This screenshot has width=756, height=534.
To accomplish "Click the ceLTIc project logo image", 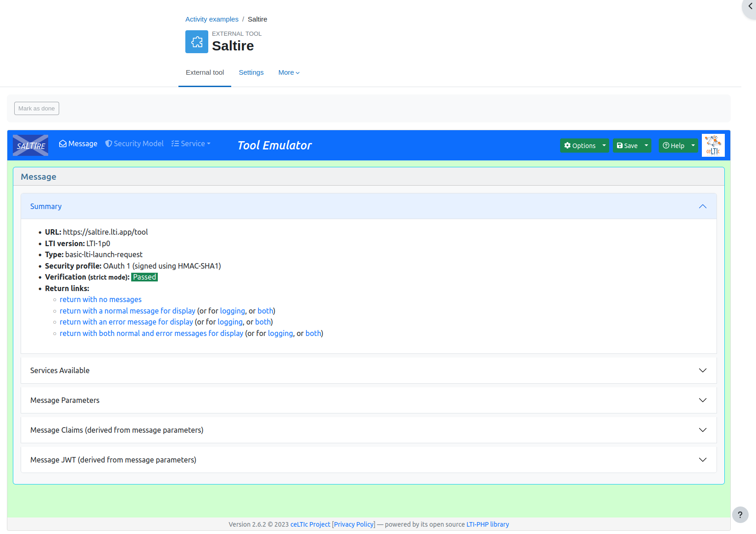I will pos(713,145).
